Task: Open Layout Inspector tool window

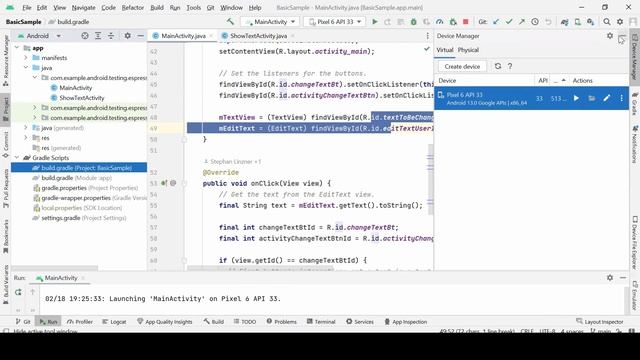Action: coord(600,322)
